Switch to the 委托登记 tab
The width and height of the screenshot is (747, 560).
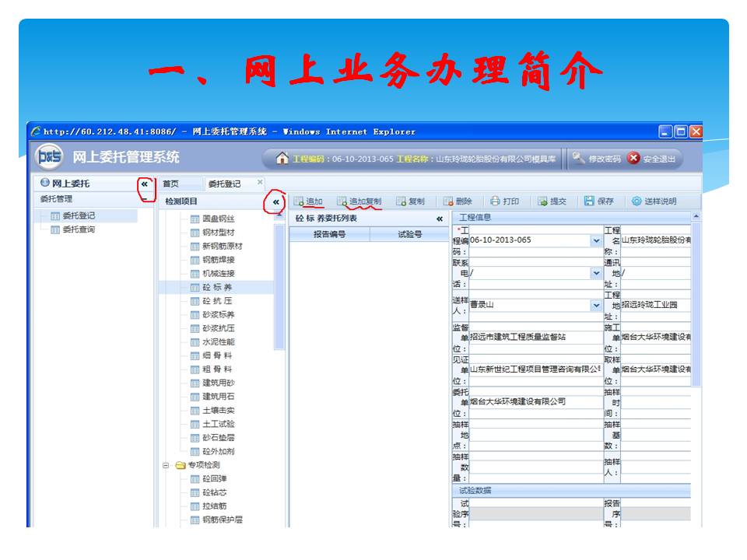pos(224,184)
